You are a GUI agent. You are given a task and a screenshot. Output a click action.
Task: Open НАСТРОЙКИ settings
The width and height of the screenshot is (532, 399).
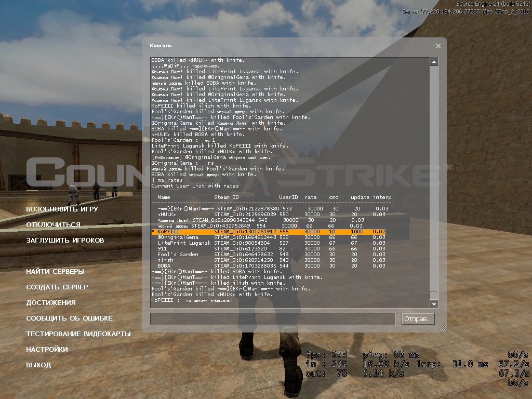click(x=47, y=350)
